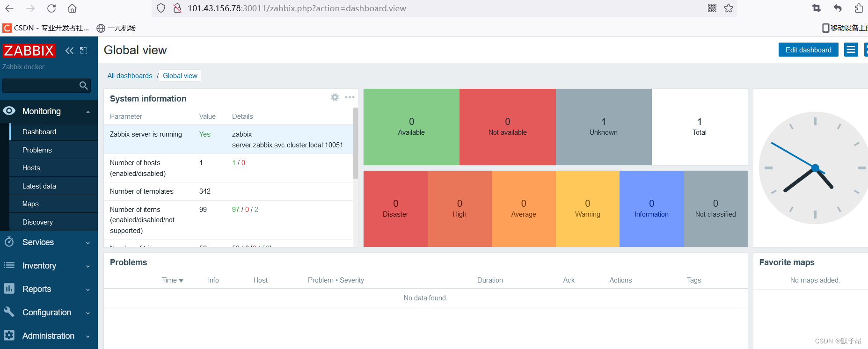Reload the page
The width and height of the screenshot is (868, 349).
pos(51,8)
